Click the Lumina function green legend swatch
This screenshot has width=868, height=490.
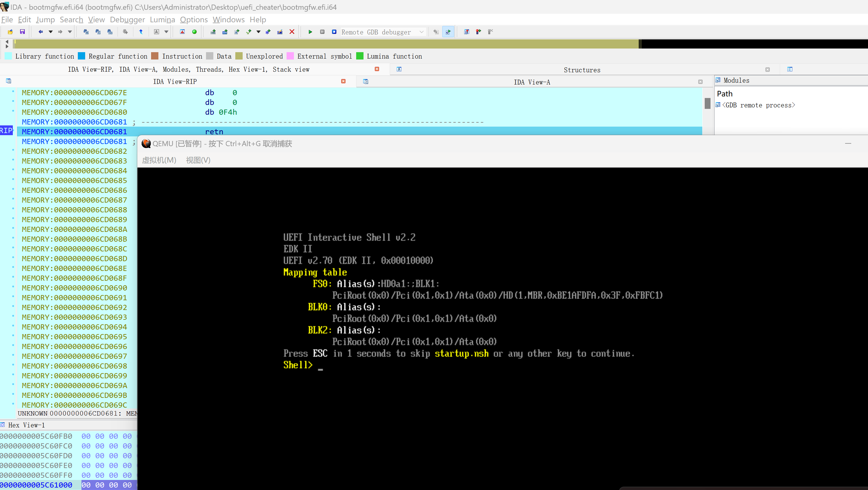coord(360,56)
